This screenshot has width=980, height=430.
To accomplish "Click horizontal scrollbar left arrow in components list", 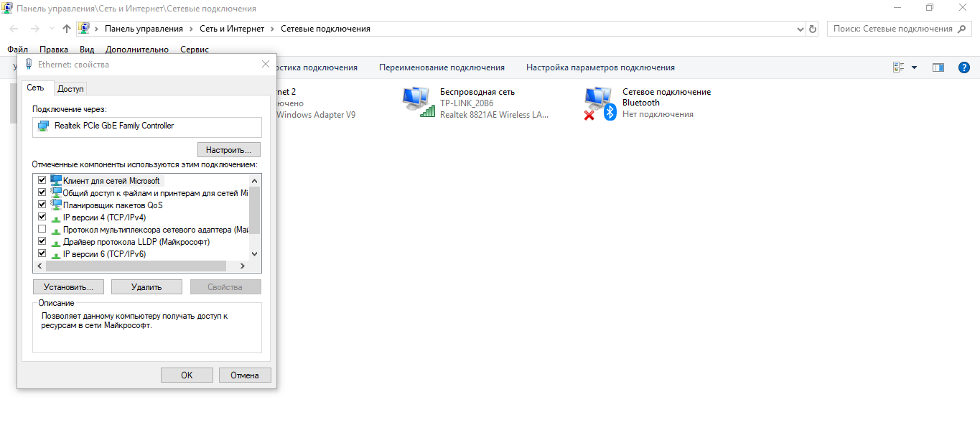I will [39, 266].
